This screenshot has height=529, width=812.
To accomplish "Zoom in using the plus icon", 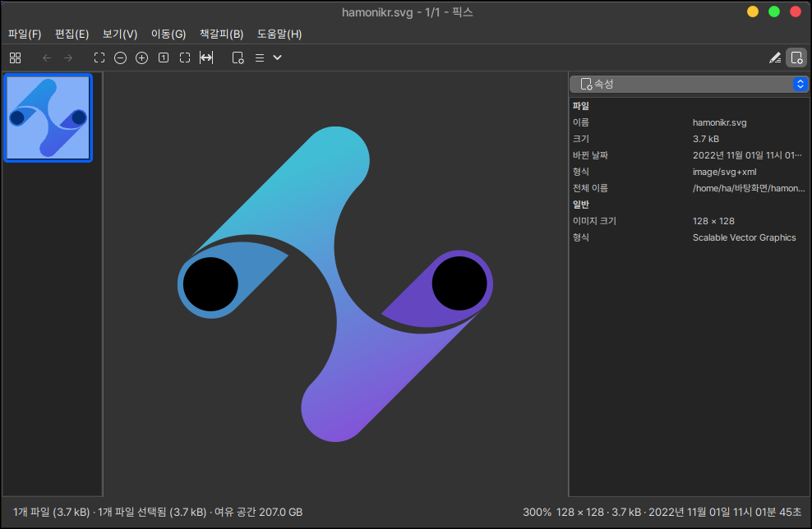I will [141, 57].
